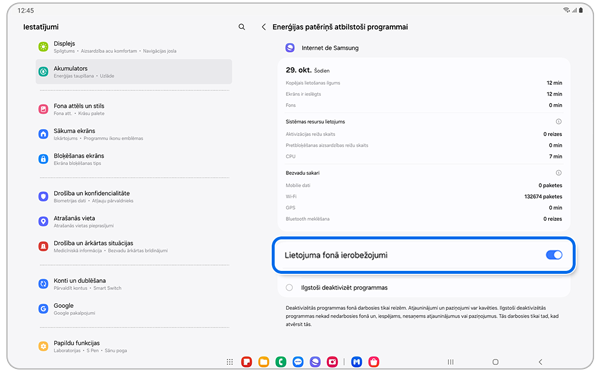Launch the blue M app in taskbar

pos(357,362)
